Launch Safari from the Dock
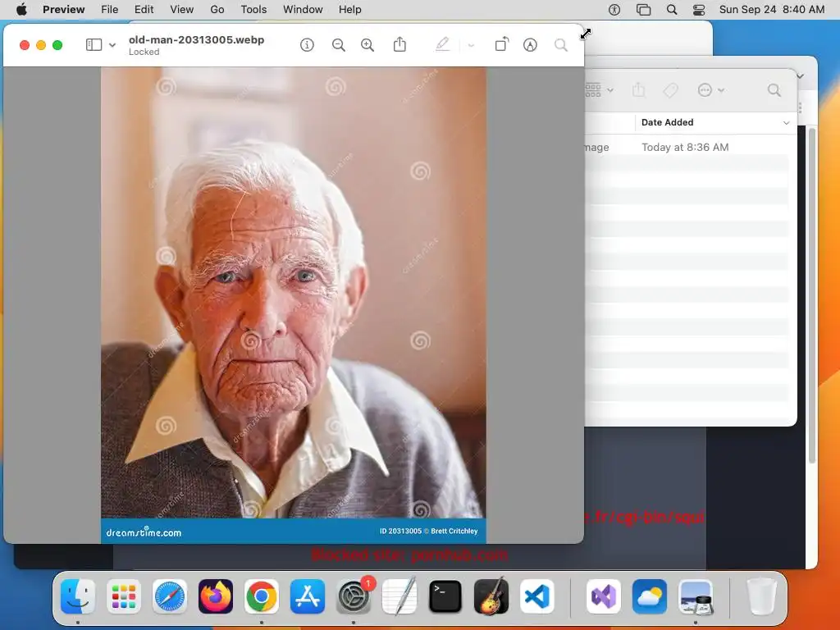This screenshot has height=630, width=840. tap(170, 596)
